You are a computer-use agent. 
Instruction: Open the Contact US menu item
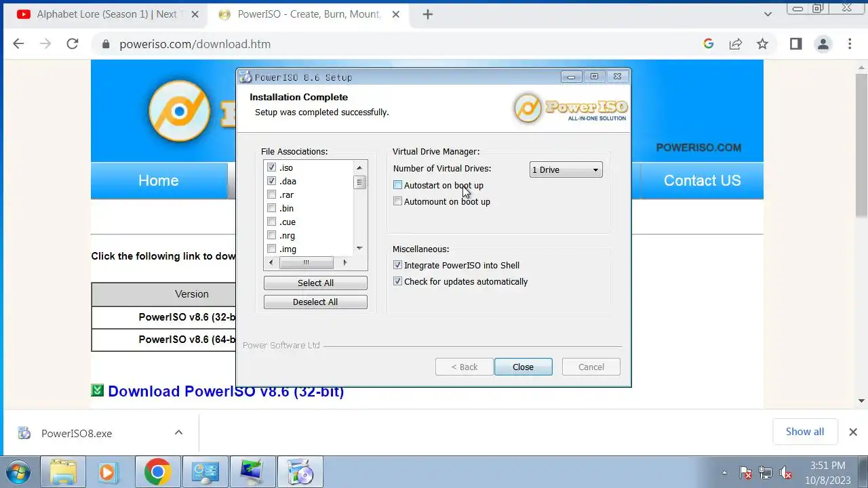[x=702, y=180]
